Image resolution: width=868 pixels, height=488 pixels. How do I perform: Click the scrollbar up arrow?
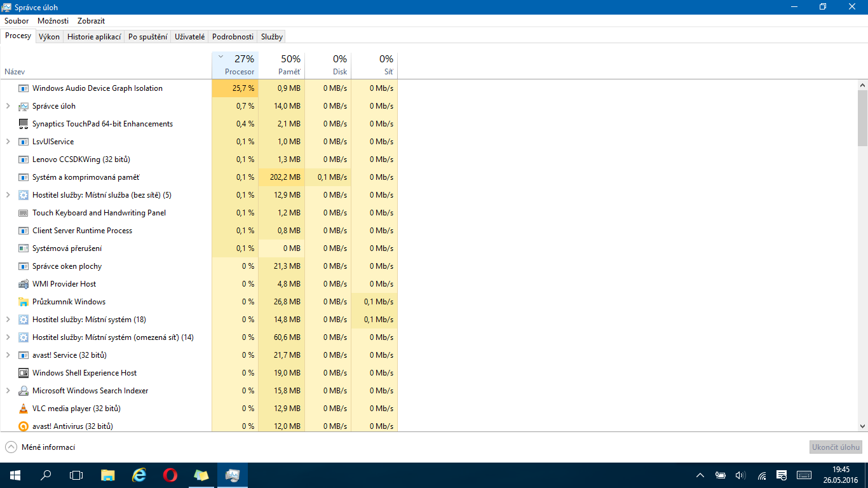(862, 85)
